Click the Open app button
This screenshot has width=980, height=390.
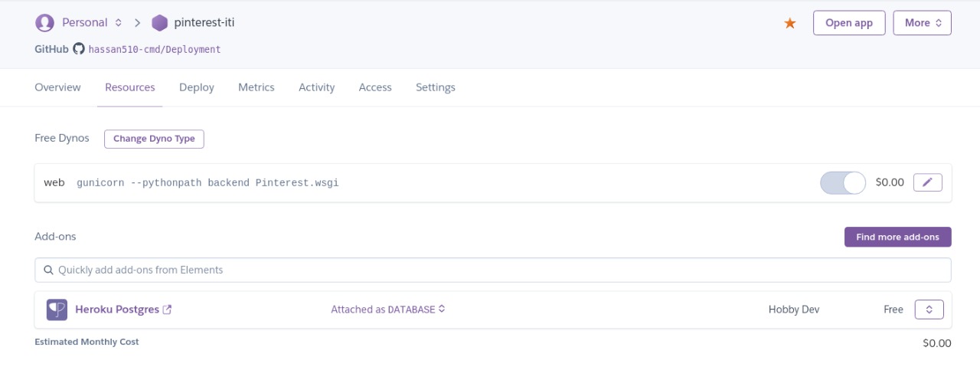coord(849,23)
